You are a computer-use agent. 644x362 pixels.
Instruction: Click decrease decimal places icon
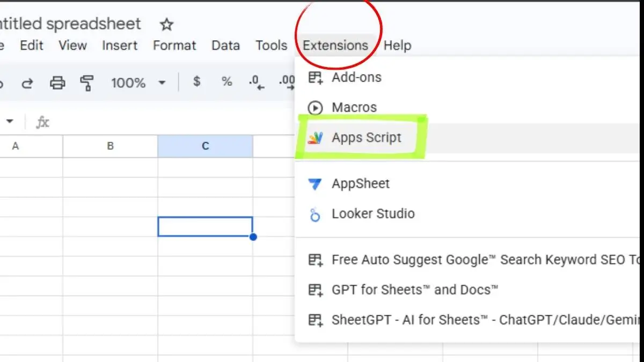tap(257, 83)
